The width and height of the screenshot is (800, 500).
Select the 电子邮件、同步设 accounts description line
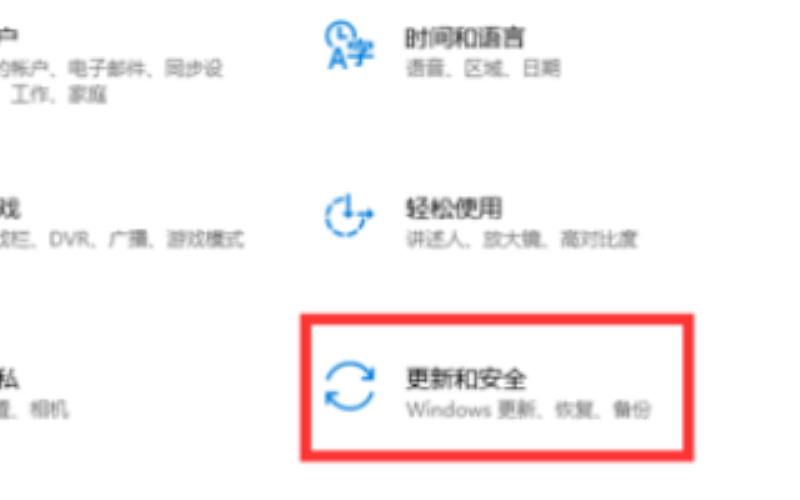tap(111, 68)
